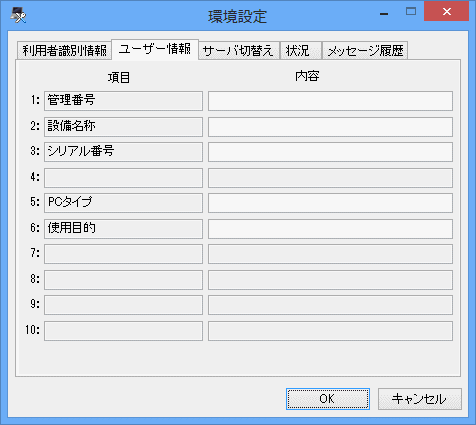Click the 環境設定 app icon in title bar
The image size is (476, 425).
[x=18, y=15]
